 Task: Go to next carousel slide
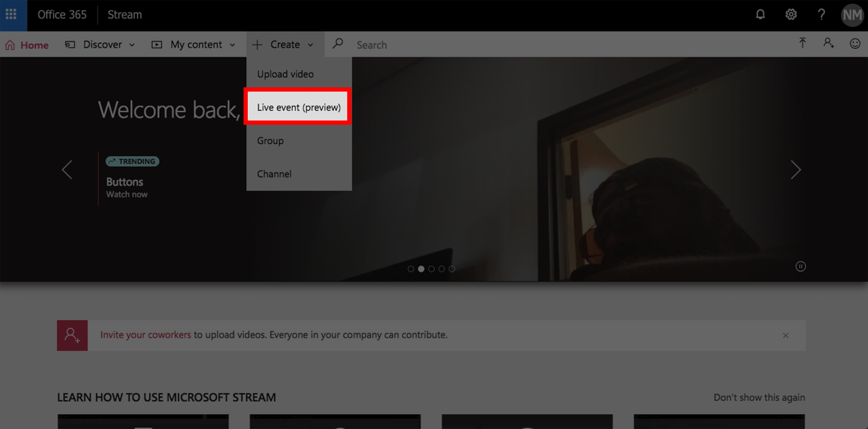pyautogui.click(x=796, y=169)
